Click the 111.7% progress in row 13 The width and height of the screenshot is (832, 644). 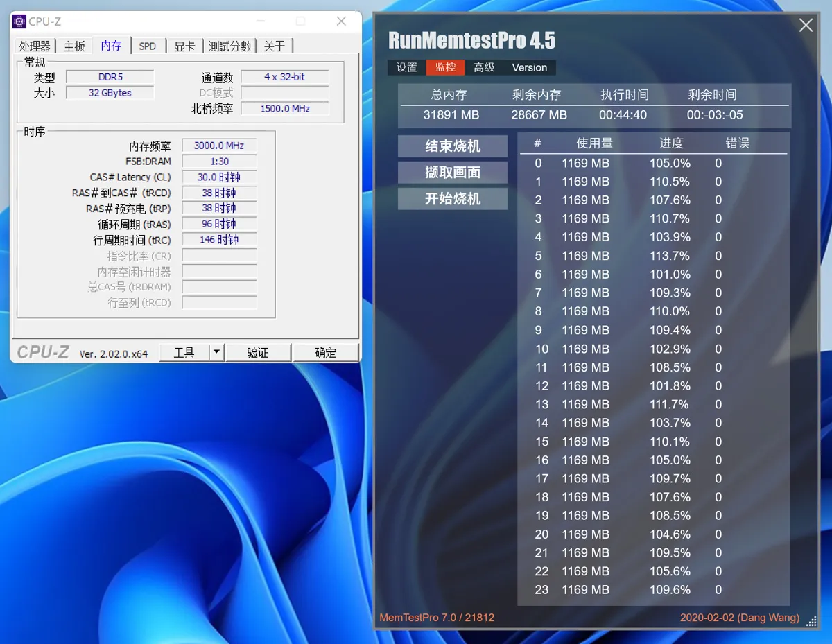coord(670,404)
